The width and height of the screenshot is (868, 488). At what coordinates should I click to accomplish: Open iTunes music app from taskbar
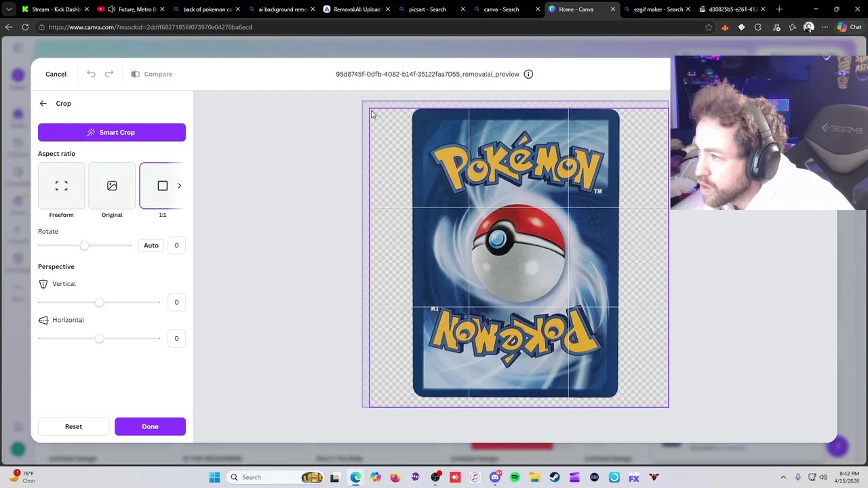pyautogui.click(x=475, y=477)
